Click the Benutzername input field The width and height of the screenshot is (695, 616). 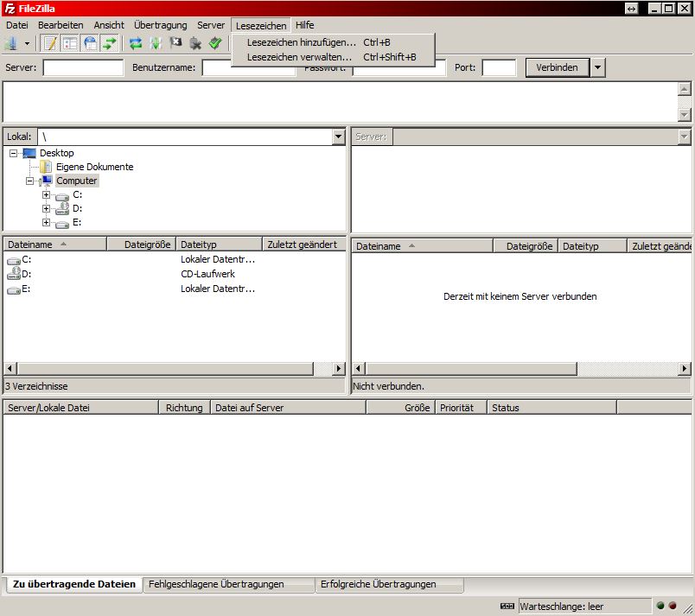(249, 67)
